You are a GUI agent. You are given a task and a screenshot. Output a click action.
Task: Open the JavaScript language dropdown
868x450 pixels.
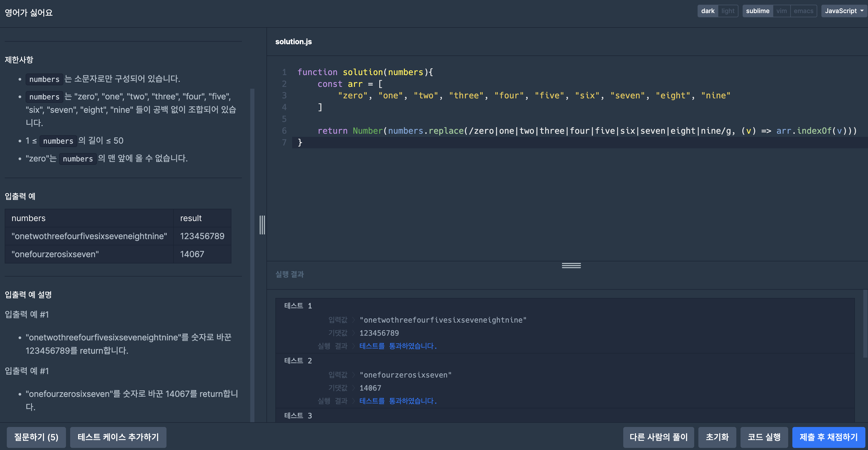pyautogui.click(x=844, y=11)
